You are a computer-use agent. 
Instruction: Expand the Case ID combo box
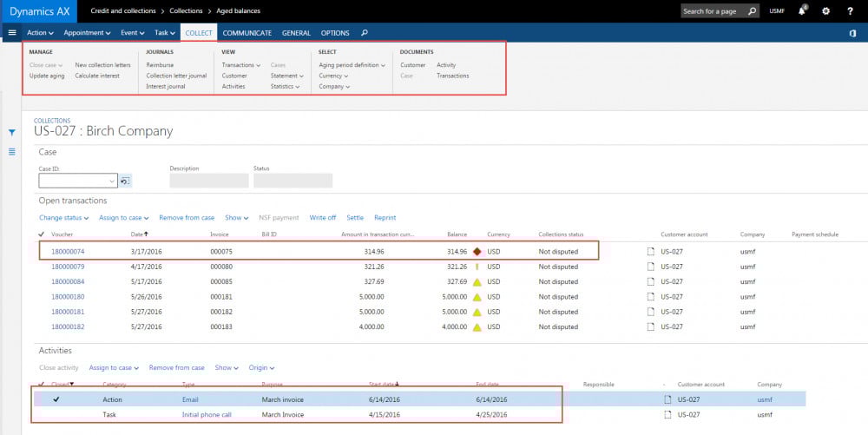coord(111,181)
